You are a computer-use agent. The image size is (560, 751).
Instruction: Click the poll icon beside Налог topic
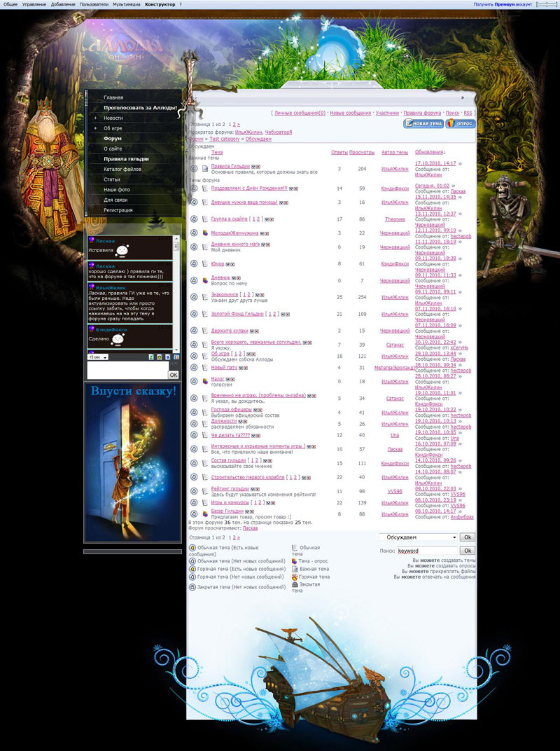(205, 381)
